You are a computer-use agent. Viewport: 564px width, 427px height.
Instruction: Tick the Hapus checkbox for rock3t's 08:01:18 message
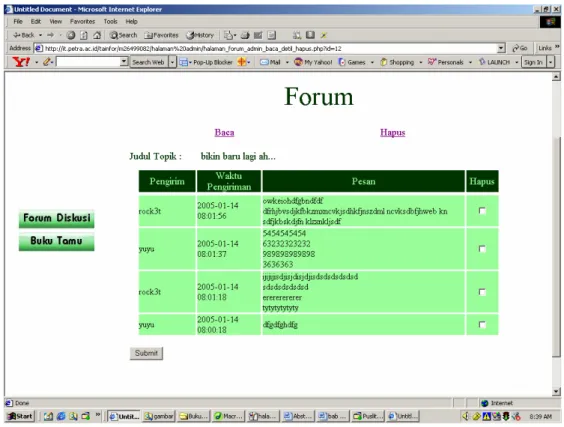point(482,292)
